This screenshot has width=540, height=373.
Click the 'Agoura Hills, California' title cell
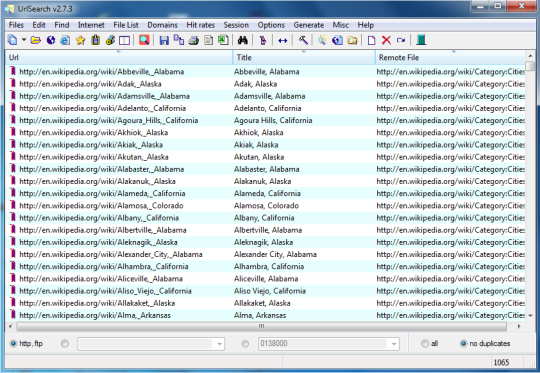tap(273, 120)
